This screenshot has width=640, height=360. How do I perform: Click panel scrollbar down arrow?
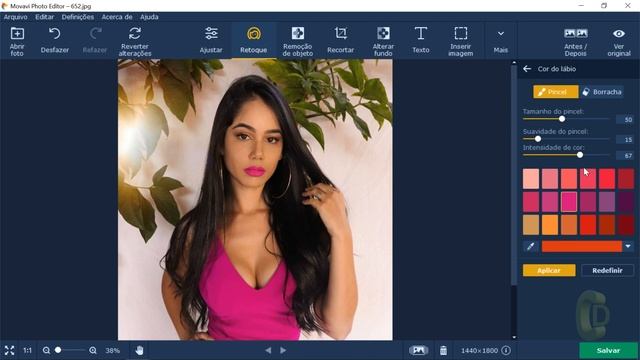pos(514,337)
